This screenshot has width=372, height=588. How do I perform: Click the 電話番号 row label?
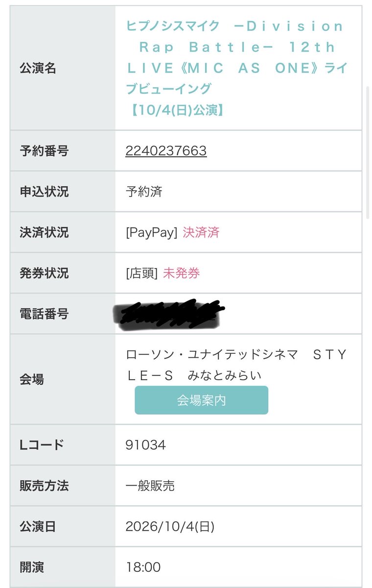pos(44,314)
